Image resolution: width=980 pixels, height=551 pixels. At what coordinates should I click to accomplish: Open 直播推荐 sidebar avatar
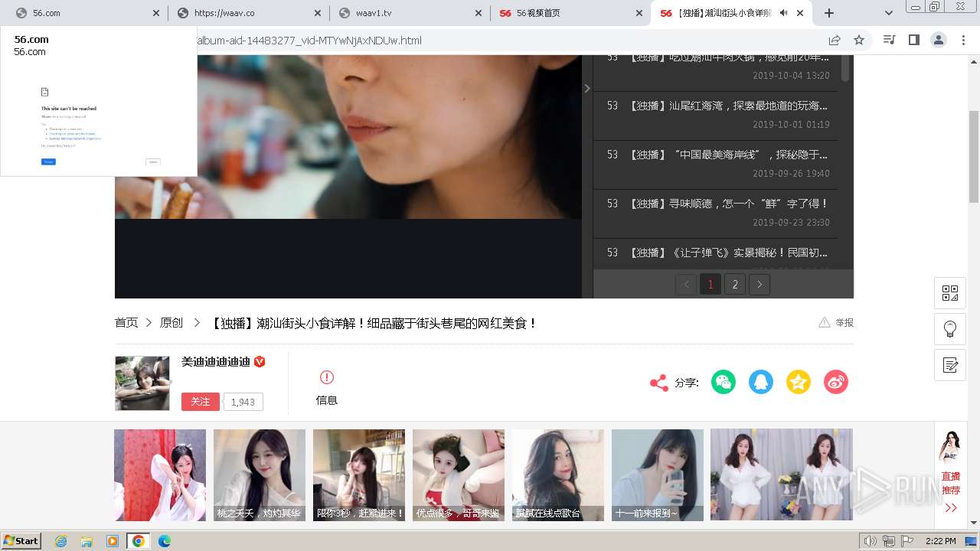click(950, 447)
